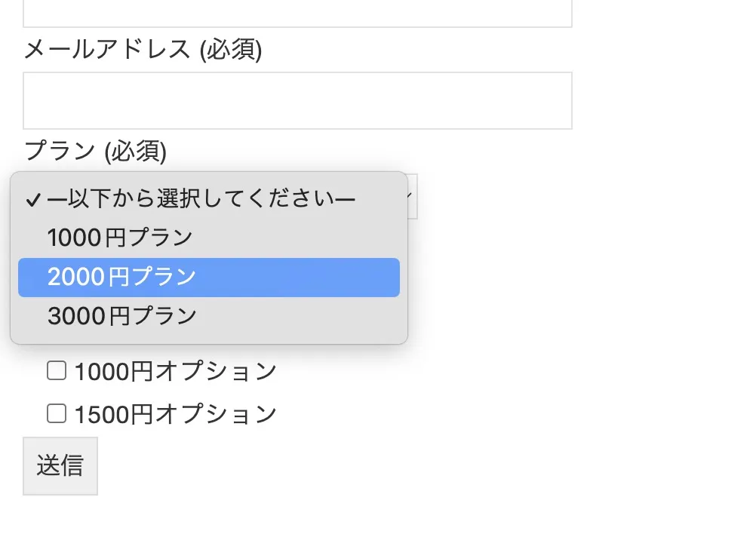Click the checkmark next to the default option
756x534 pixels.
[x=32, y=198]
